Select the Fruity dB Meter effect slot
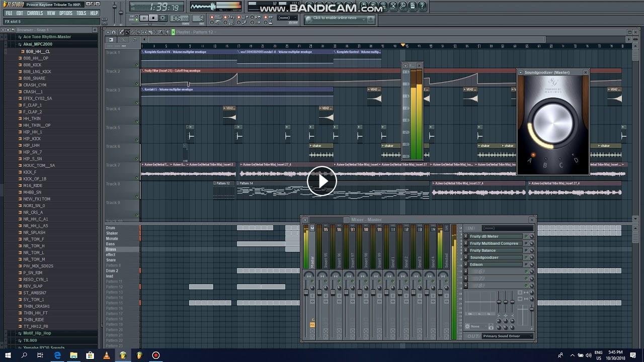Screen dimensions: 644x362 point(496,236)
